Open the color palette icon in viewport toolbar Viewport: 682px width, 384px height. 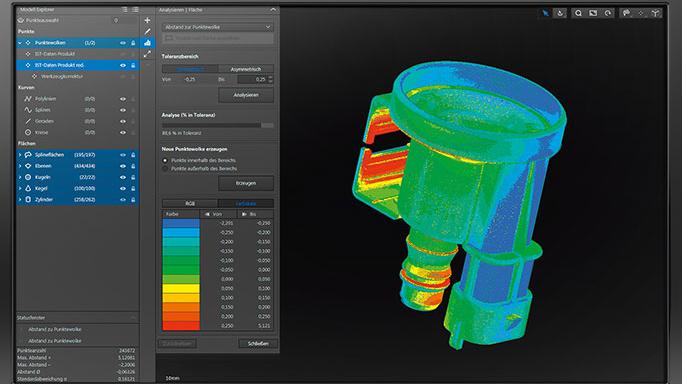point(626,13)
